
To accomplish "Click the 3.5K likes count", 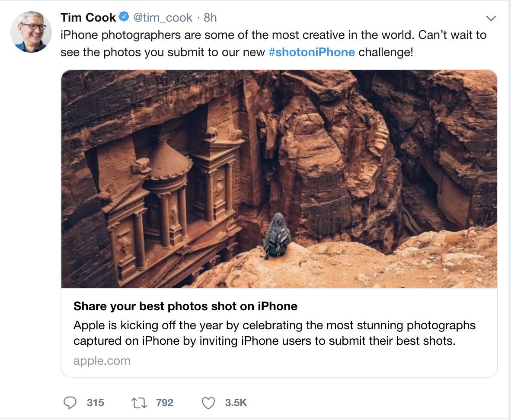I will (236, 403).
